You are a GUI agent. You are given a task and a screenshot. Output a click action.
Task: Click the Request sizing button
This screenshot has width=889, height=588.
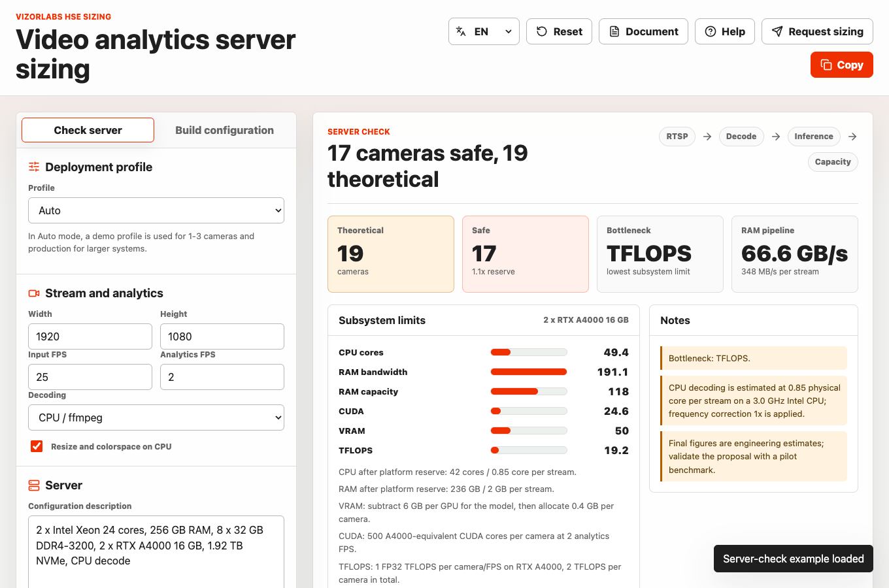pos(817,31)
